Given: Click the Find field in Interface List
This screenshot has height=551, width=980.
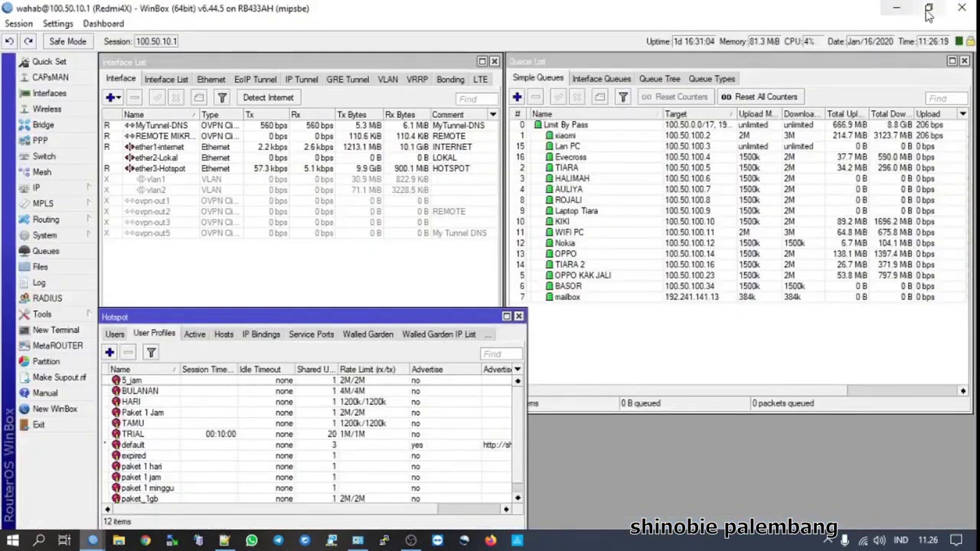Looking at the screenshot, I should pyautogui.click(x=477, y=99).
